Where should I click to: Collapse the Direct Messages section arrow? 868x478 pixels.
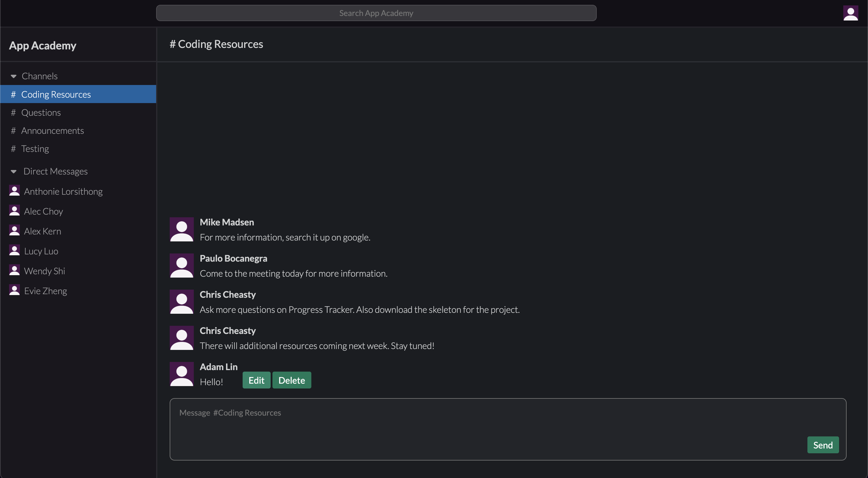click(x=14, y=172)
